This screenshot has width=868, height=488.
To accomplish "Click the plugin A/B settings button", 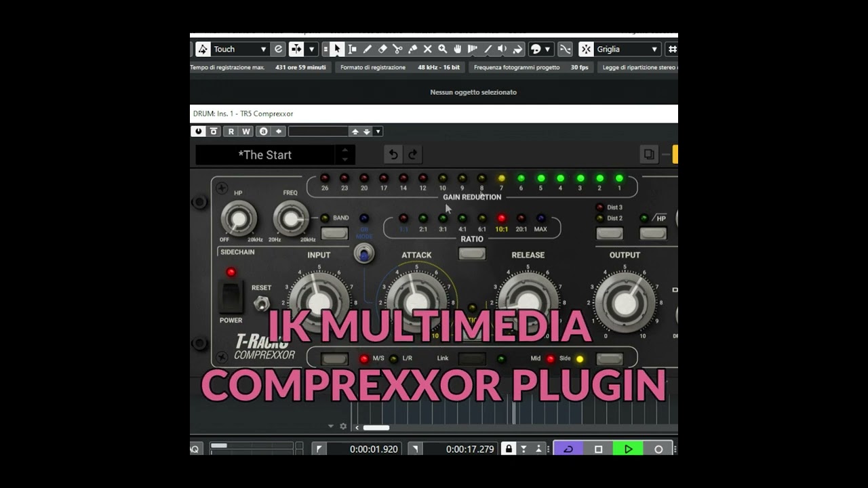I will point(214,131).
